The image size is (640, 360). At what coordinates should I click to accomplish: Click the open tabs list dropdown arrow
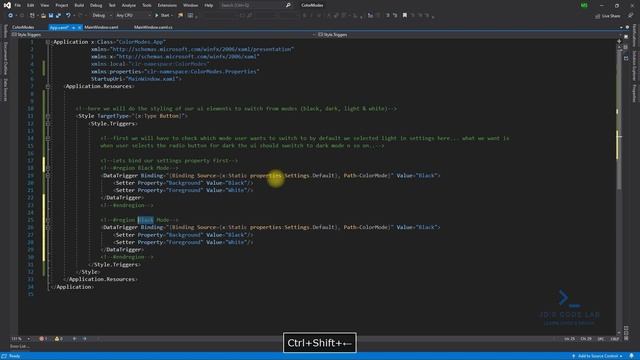[x=622, y=27]
